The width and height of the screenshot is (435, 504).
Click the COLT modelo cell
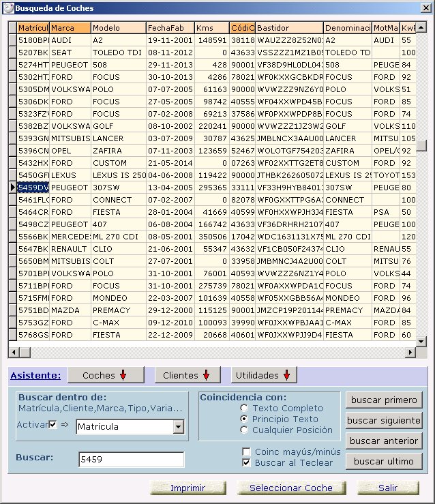[x=119, y=261]
